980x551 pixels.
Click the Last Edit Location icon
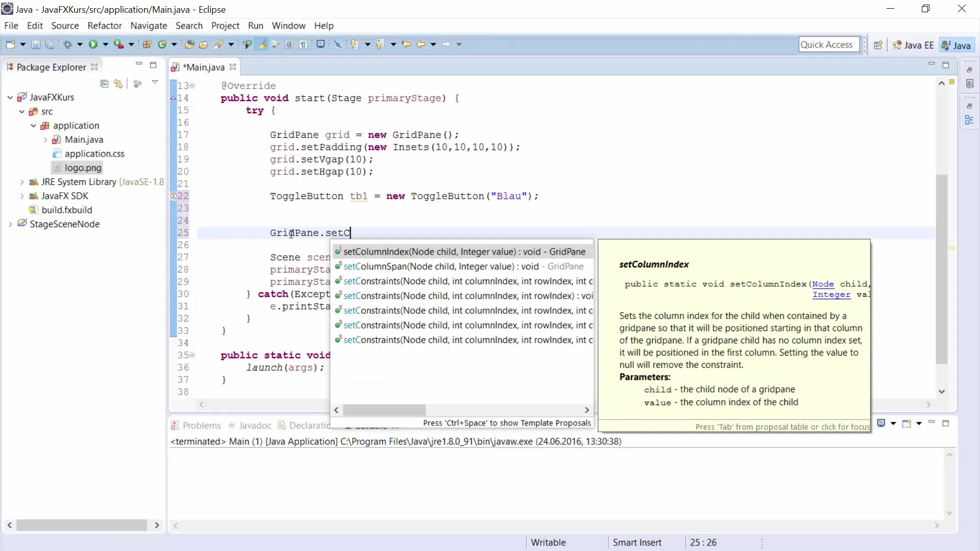click(406, 44)
